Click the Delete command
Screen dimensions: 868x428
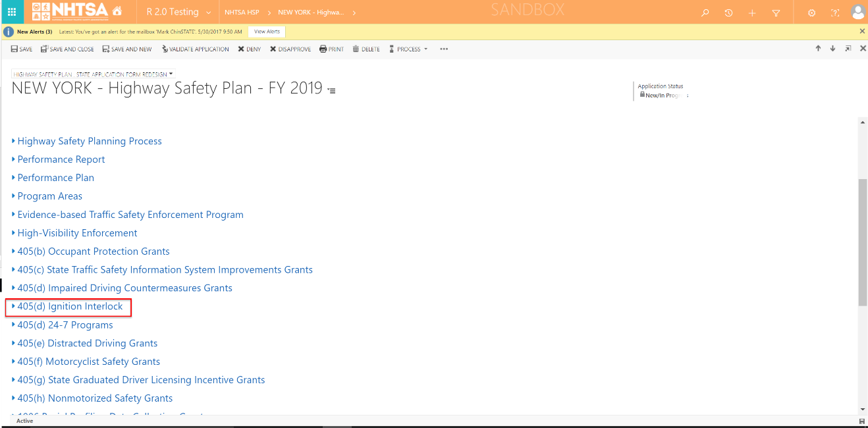(x=366, y=49)
